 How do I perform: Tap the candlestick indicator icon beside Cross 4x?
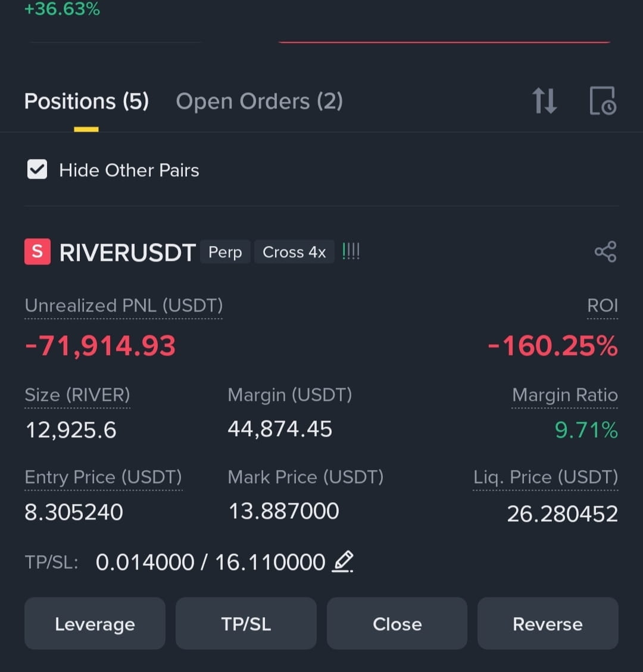tap(351, 251)
